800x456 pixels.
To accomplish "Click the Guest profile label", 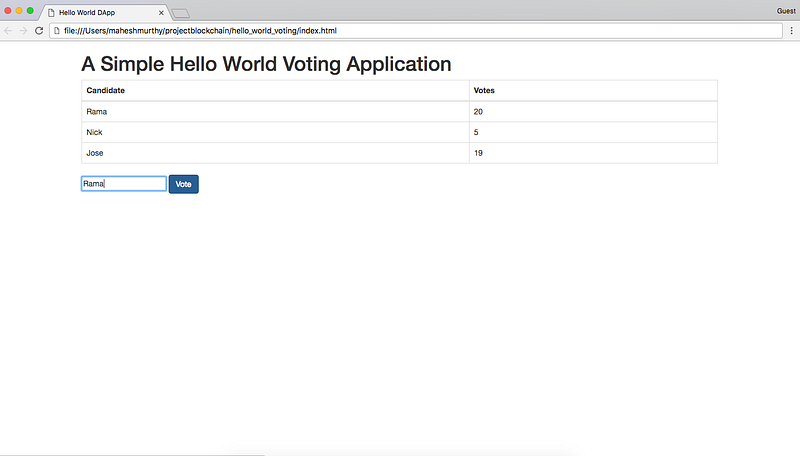I will (x=786, y=11).
